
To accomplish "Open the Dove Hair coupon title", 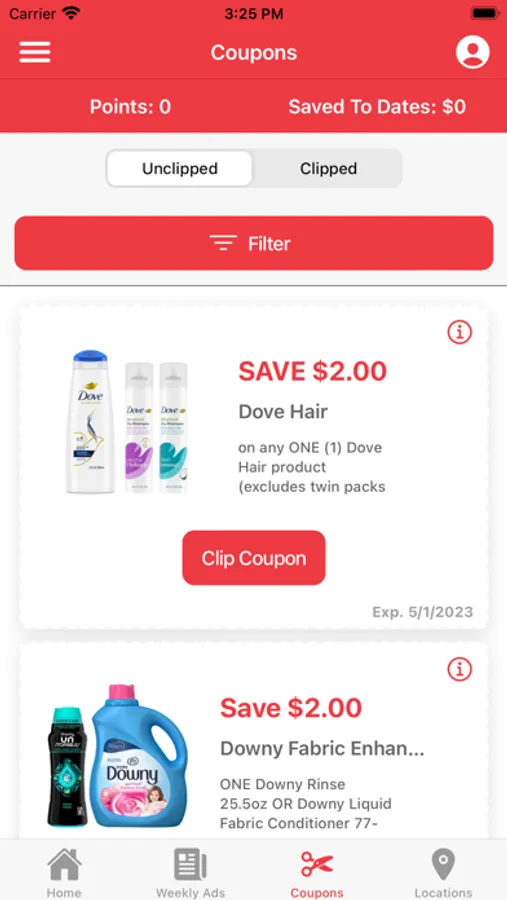I will (283, 412).
